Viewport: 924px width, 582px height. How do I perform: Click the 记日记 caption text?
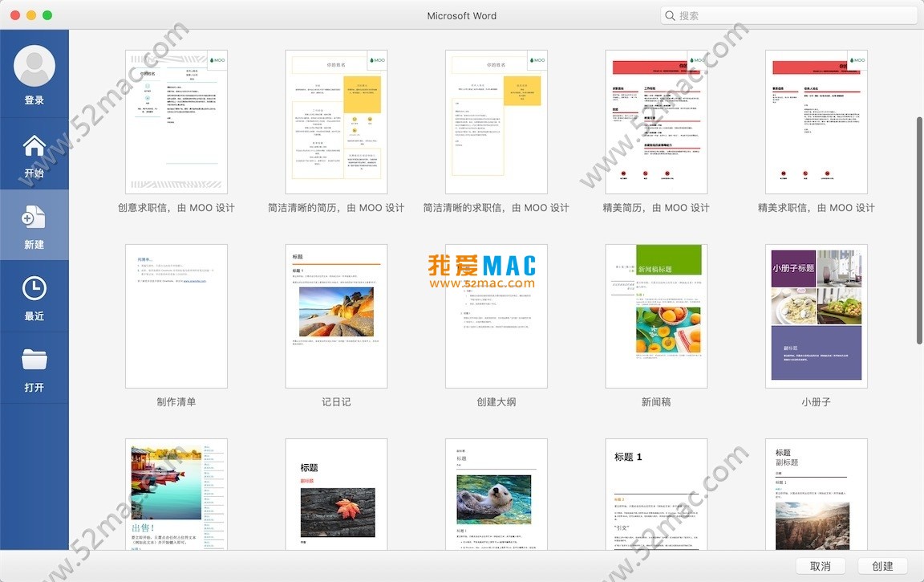coord(337,401)
